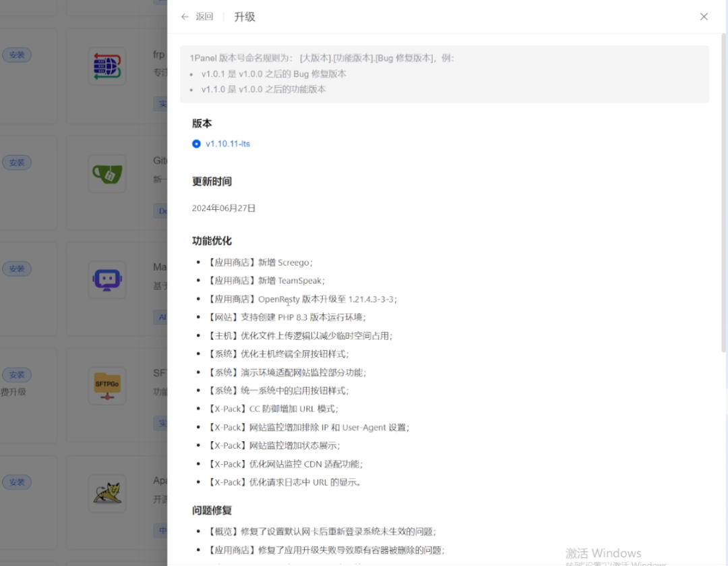This screenshot has height=566, width=728.
Task: Click the Gitea teacup app icon
Action: click(x=107, y=174)
